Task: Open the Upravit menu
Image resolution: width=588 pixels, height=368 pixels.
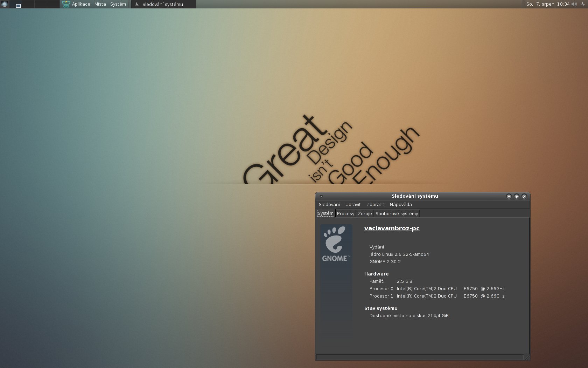Action: 353,205
